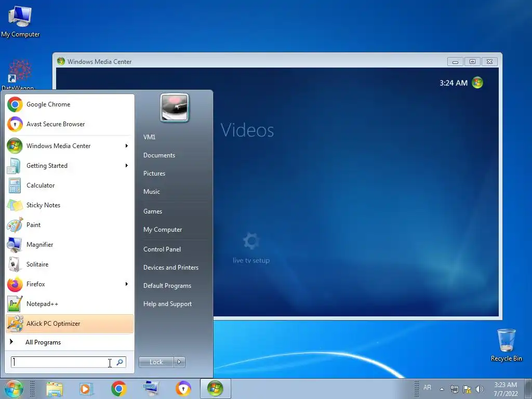This screenshot has width=532, height=399.
Task: Click search magnifier in Start menu
Action: (x=120, y=362)
